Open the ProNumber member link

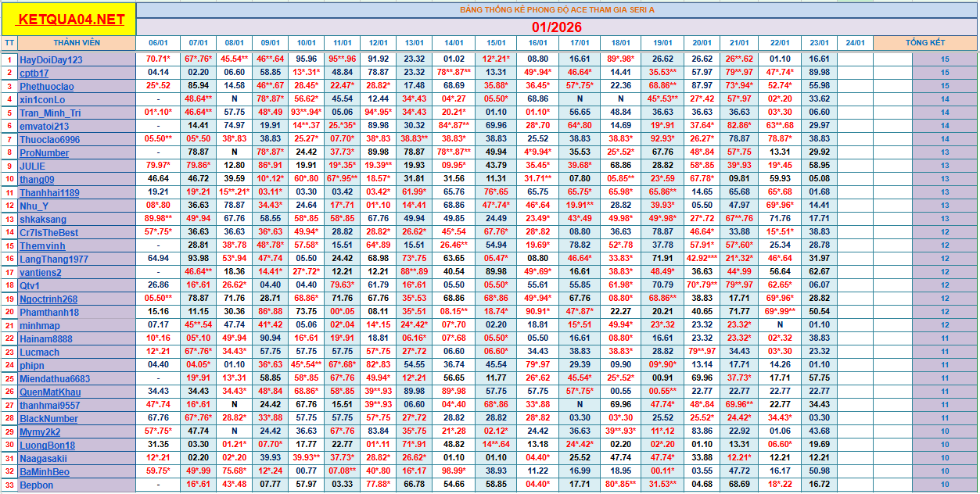(45, 153)
